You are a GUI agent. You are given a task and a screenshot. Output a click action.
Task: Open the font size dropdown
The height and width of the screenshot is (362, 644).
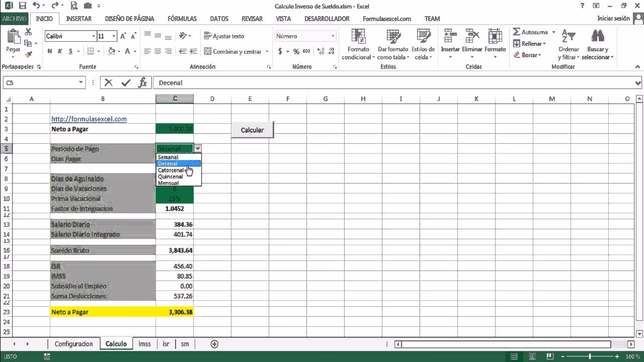(114, 36)
